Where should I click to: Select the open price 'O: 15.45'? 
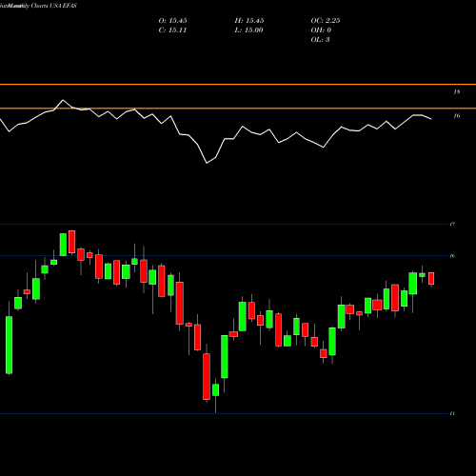pos(172,21)
